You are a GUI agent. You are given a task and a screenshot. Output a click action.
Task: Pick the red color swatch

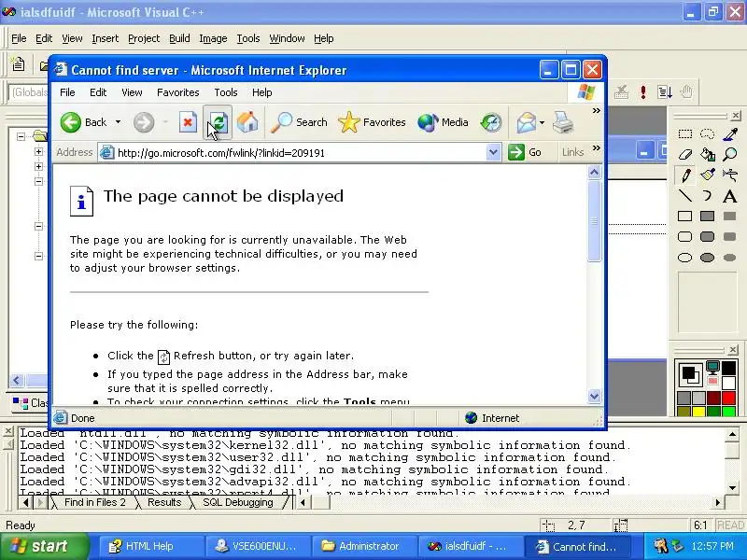pos(728,398)
